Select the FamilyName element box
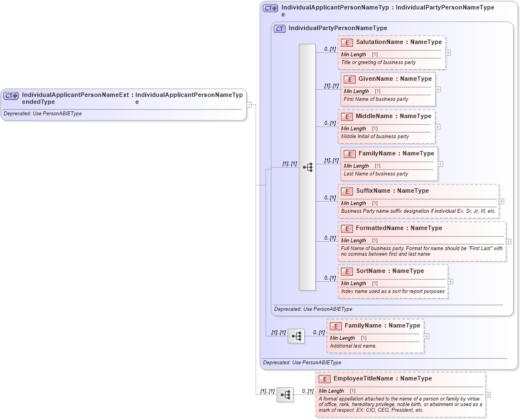This screenshot has height=420, width=520. click(x=389, y=153)
